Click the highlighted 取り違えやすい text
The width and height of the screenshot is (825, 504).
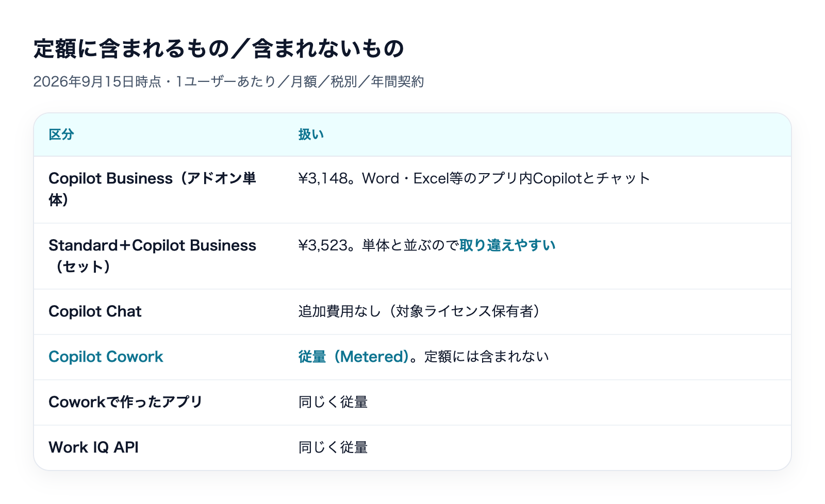[507, 245]
